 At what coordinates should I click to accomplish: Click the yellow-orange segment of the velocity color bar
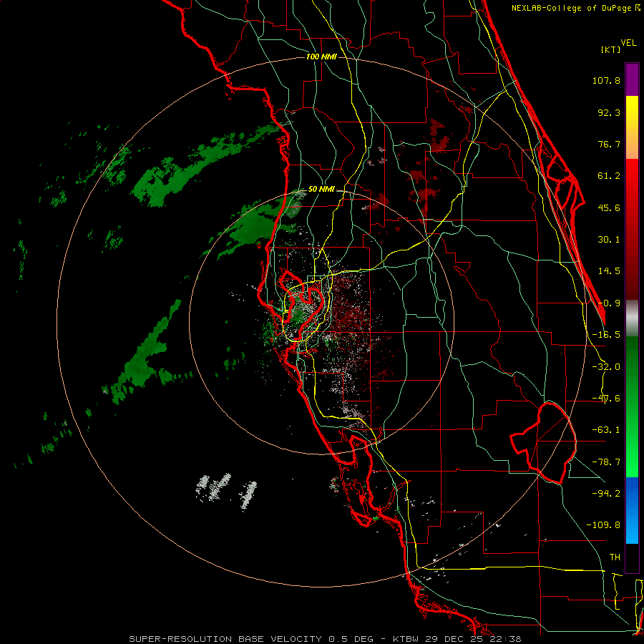632,128
